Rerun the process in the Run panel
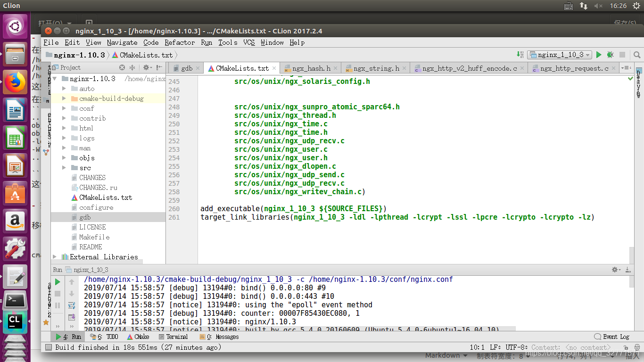This screenshot has height=362, width=644. point(58,282)
